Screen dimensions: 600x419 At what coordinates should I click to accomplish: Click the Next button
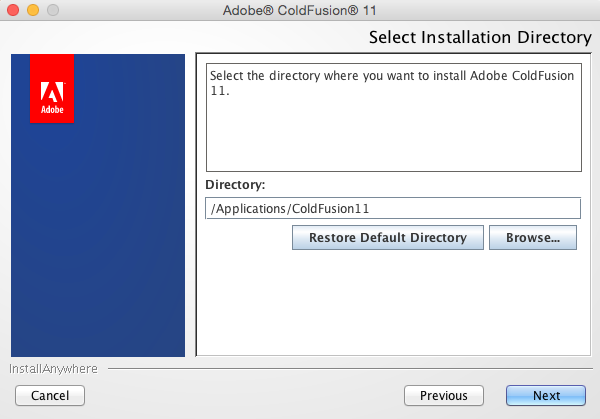546,395
